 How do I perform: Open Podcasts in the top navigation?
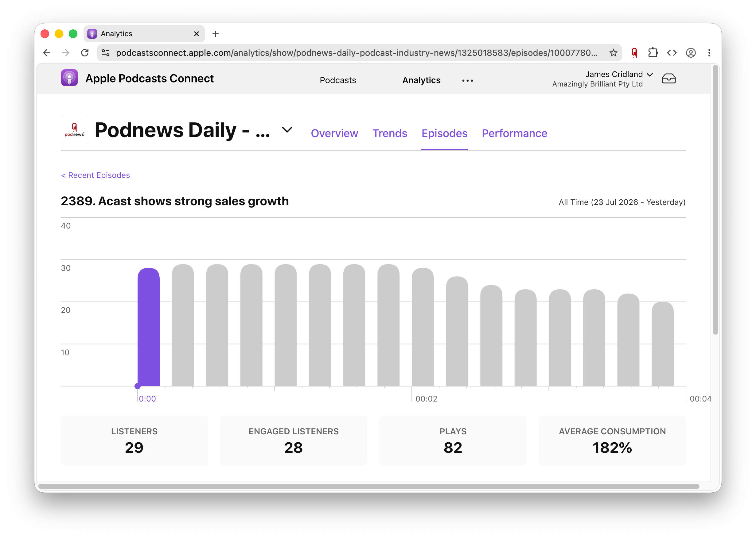pos(337,80)
